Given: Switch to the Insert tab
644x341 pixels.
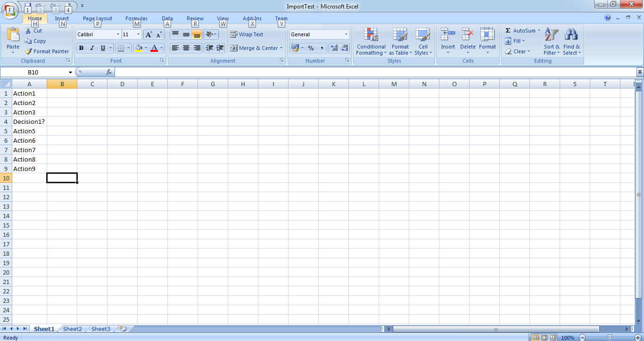Looking at the screenshot, I should (x=62, y=18).
